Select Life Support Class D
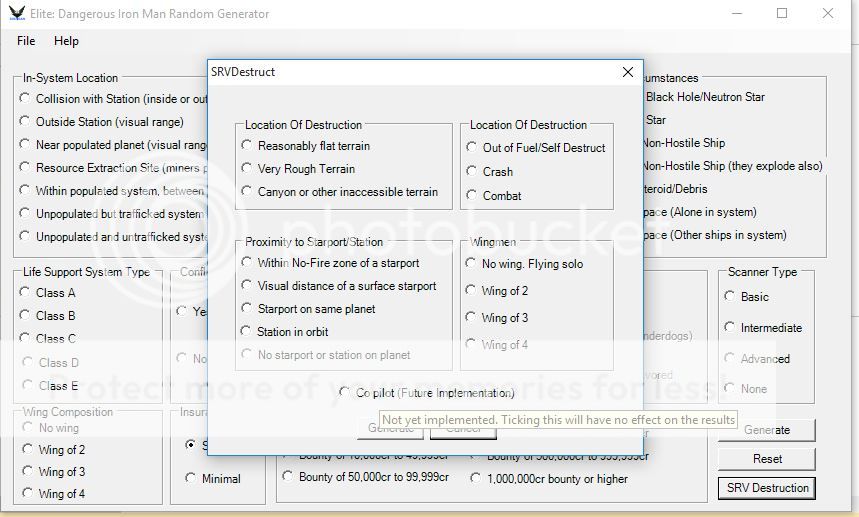The width and height of the screenshot is (859, 517). (x=51, y=363)
